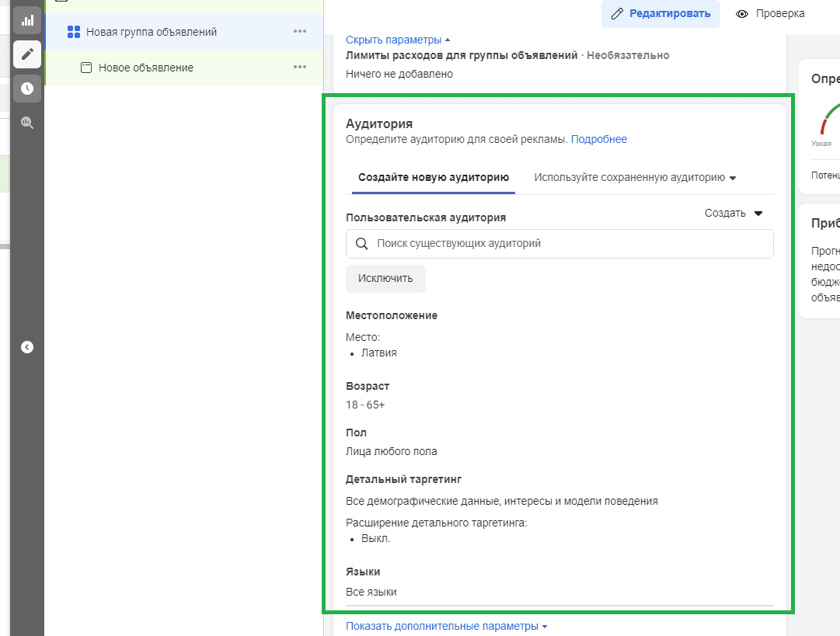Screen dimensions: 840x636
Task: Switch to Проверка with the eye icon
Action: pos(770,14)
